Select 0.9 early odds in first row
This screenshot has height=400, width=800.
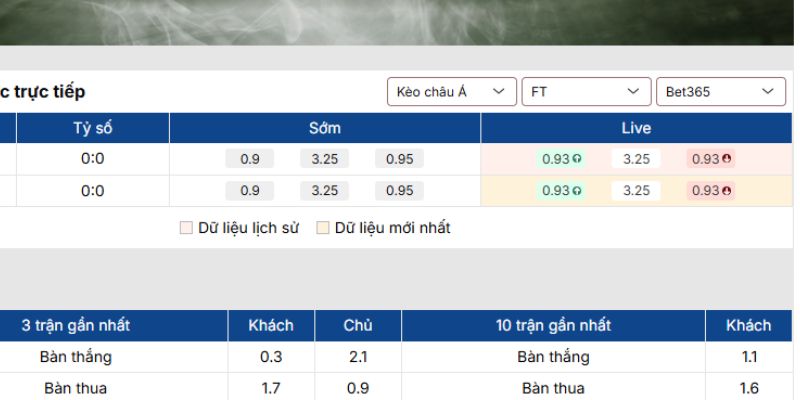(249, 159)
